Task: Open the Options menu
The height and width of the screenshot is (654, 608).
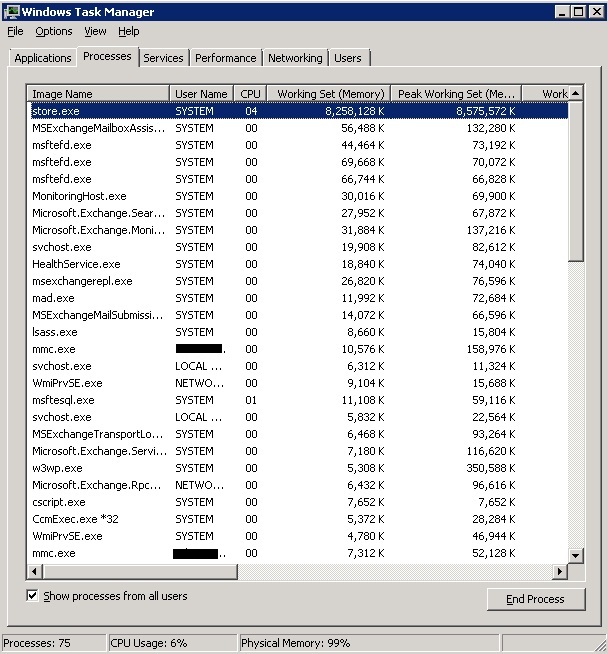Action: [54, 31]
